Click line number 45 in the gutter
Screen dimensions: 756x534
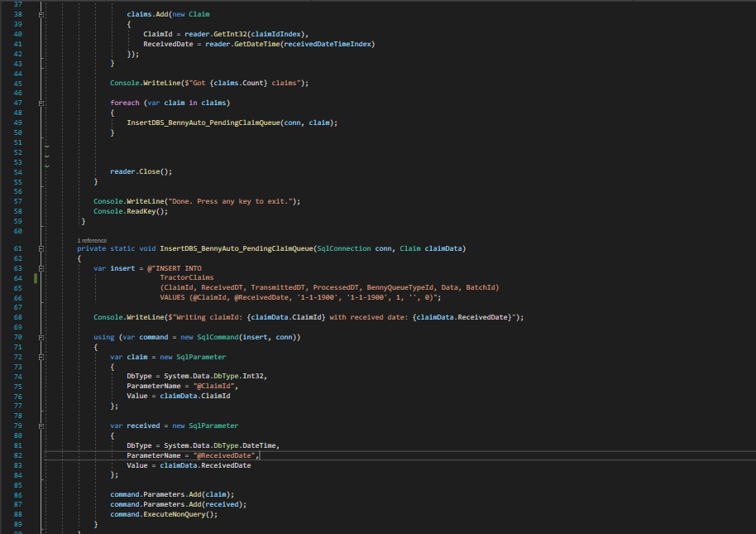(18, 84)
